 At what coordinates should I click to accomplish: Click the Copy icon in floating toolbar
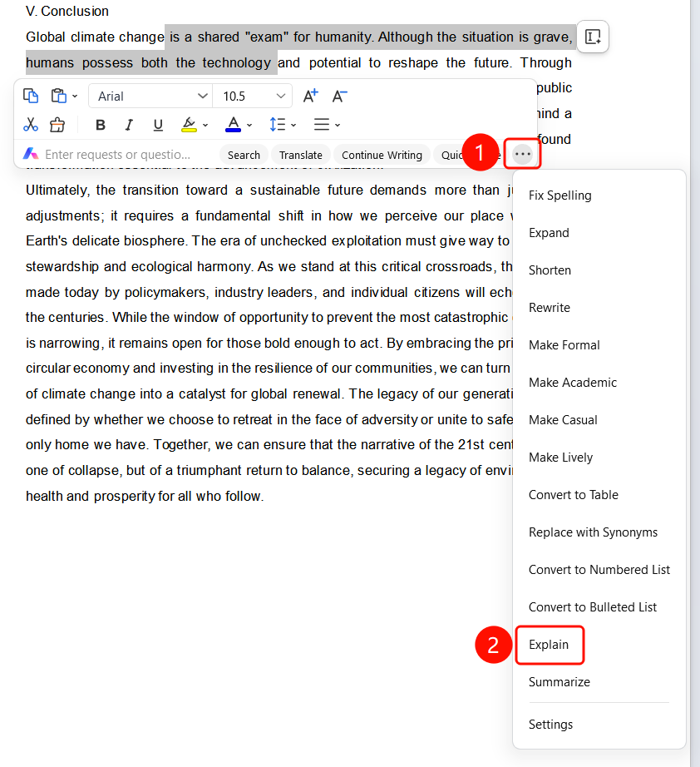pos(31,96)
